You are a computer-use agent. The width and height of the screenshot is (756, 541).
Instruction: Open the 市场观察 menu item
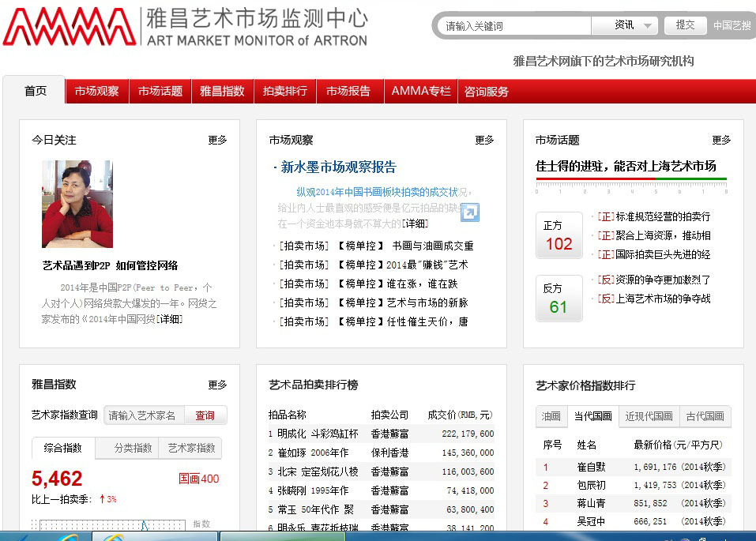pyautogui.click(x=97, y=91)
